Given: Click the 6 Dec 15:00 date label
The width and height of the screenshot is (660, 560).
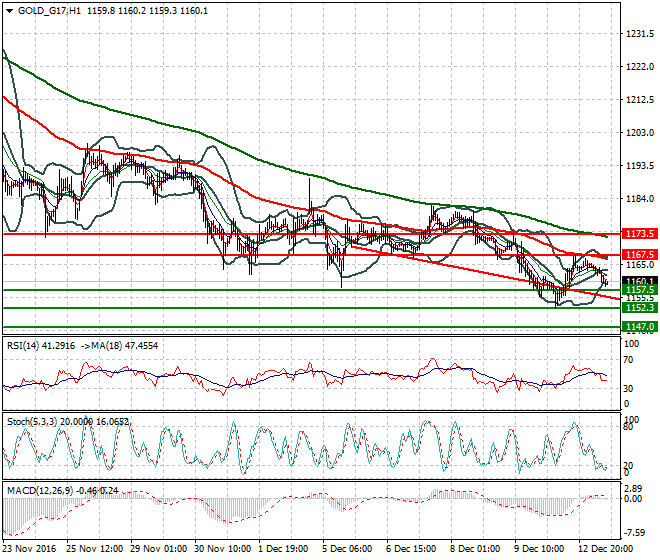Looking at the screenshot, I should click(411, 549).
